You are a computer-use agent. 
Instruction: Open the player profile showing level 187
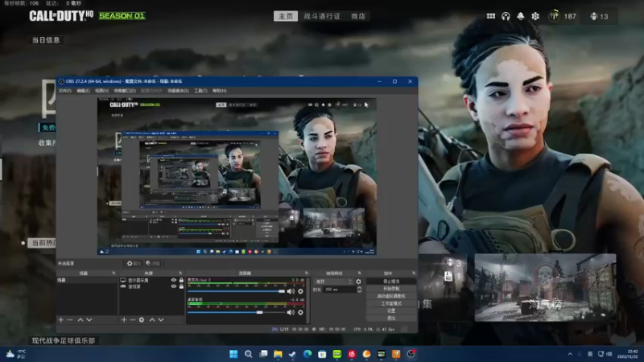tap(562, 16)
